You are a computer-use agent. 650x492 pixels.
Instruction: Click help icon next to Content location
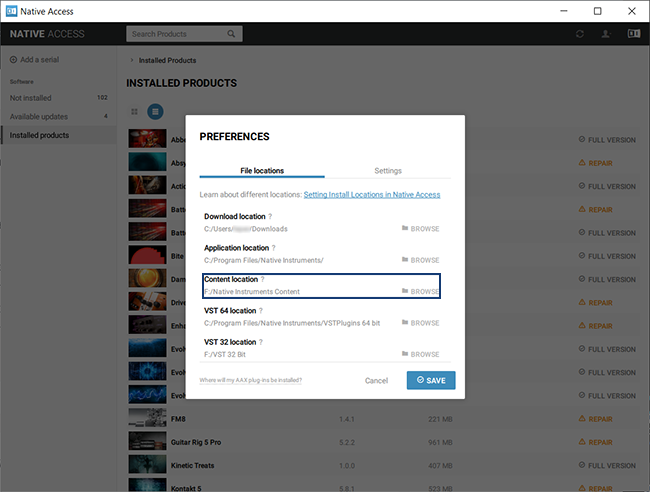click(262, 279)
